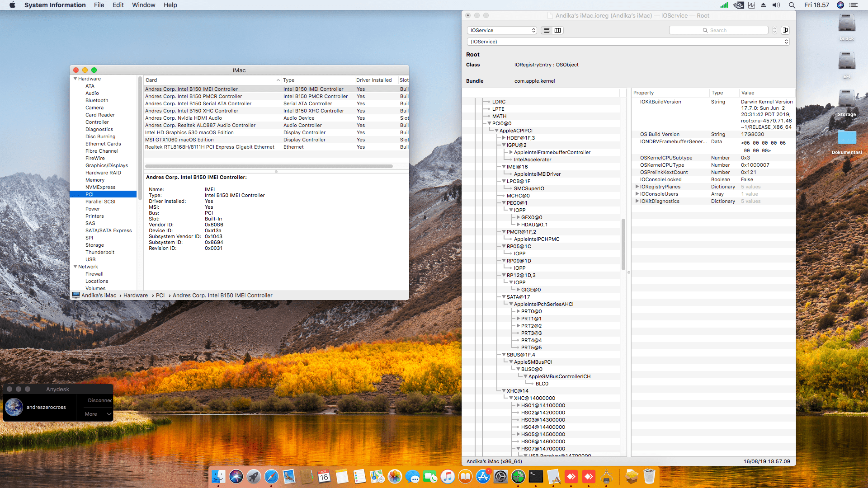The image size is (868, 488).
Task: Open Maps from the dock
Action: (377, 476)
